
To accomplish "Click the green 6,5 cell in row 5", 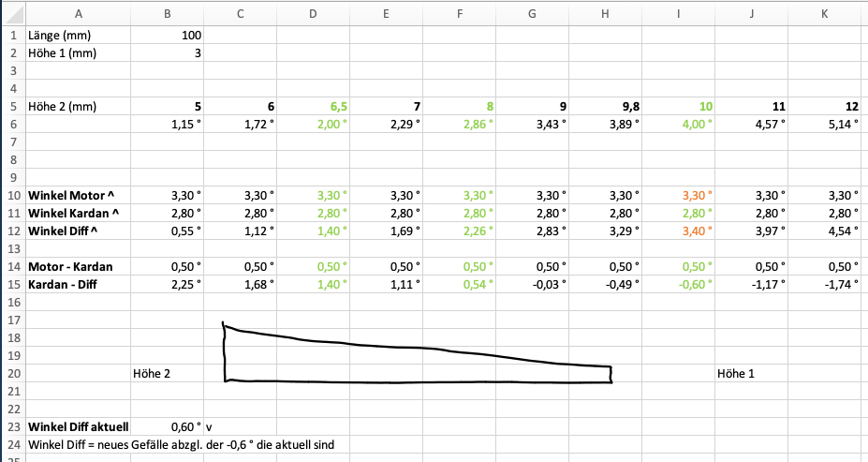I will pos(313,106).
